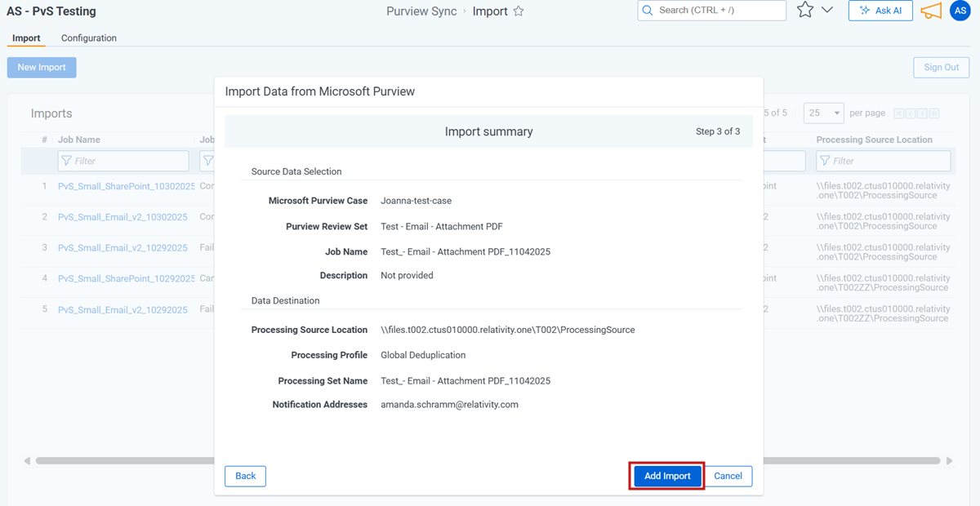Click the Processing Source Location filter icon
This screenshot has width=980, height=506.
point(824,161)
